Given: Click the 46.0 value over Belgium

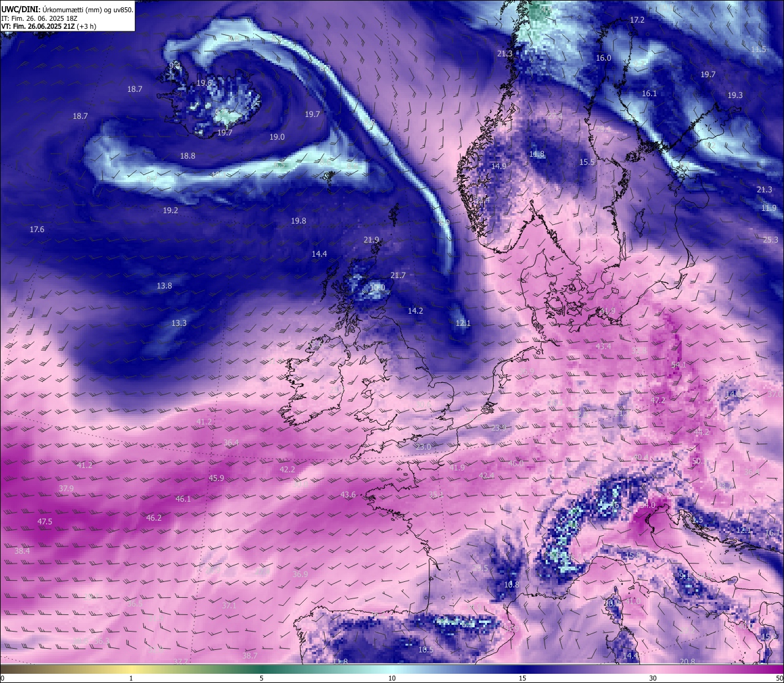Looking at the screenshot, I should point(516,464).
